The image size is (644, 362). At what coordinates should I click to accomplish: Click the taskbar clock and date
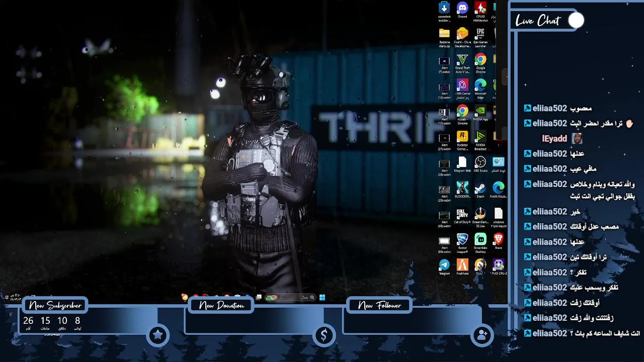click(x=16, y=297)
